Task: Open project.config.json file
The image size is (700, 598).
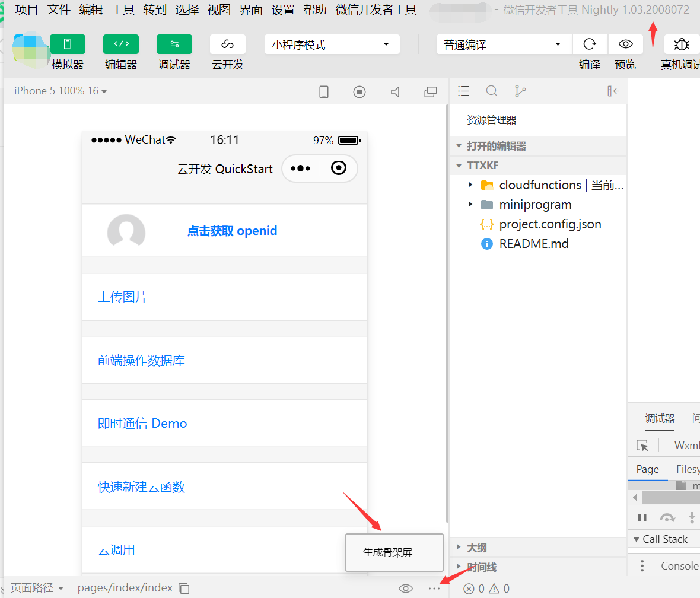Action: [x=550, y=224]
